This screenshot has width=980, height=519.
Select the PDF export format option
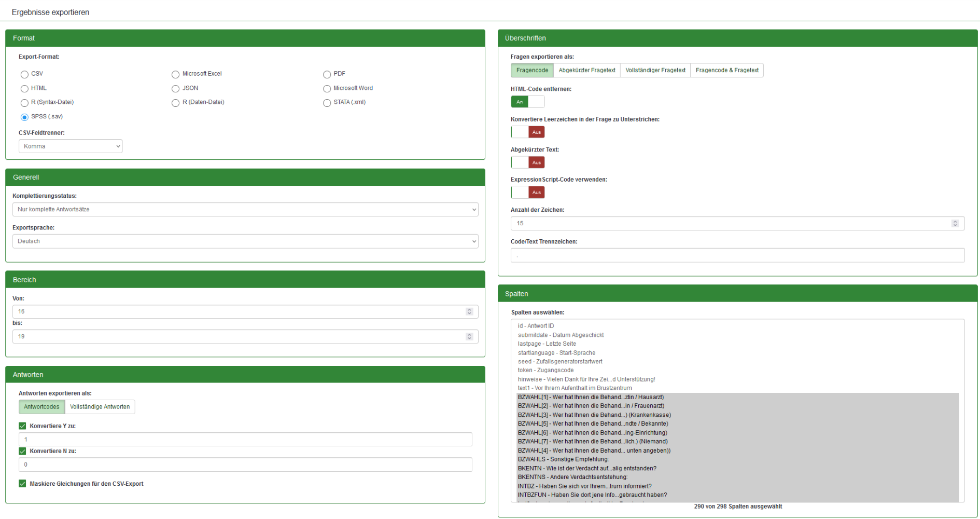tap(327, 74)
